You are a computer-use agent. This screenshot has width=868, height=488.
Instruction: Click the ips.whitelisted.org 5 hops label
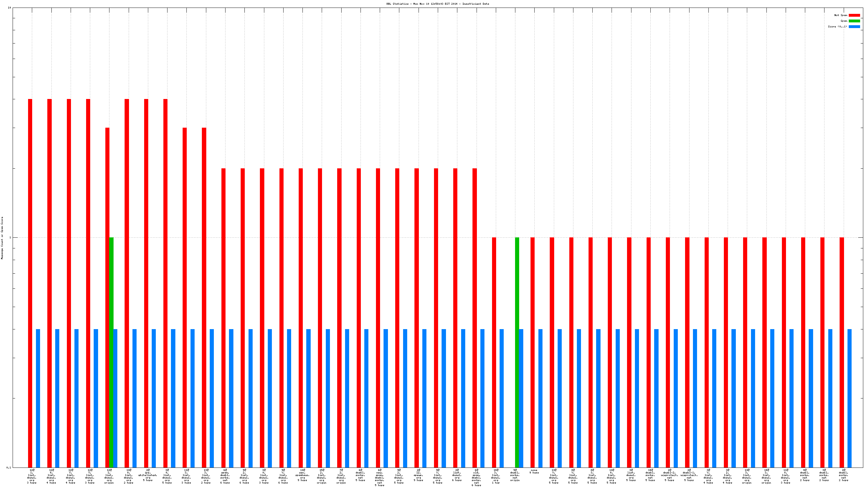tap(148, 475)
